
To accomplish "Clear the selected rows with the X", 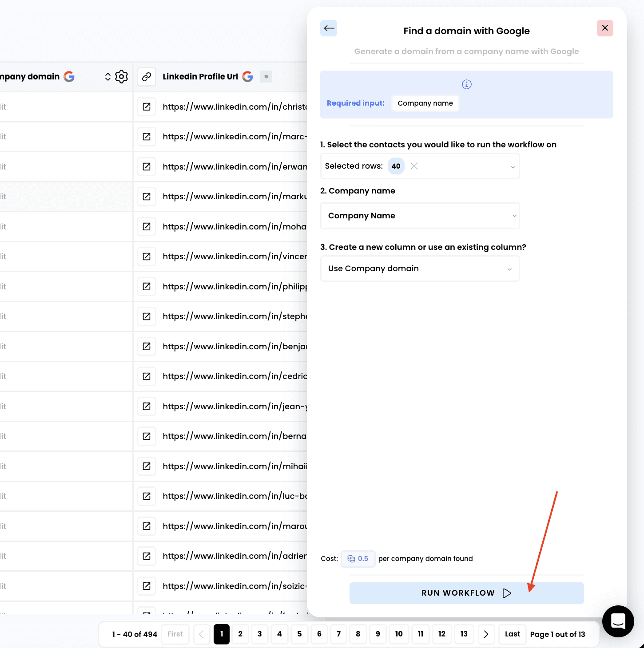I will click(414, 166).
